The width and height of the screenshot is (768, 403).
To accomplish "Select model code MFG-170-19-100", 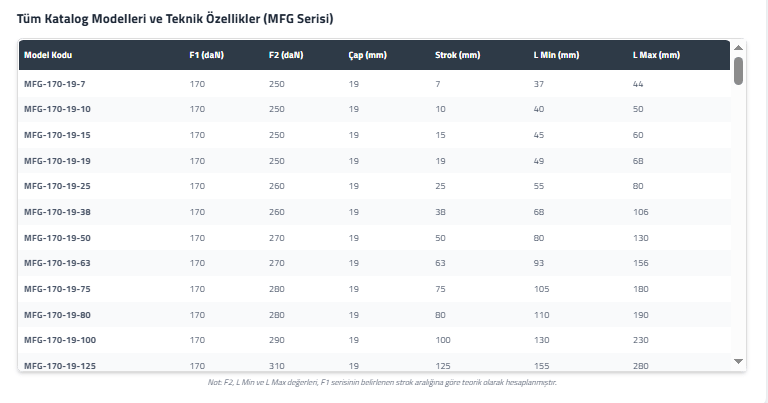I will click(59, 341).
